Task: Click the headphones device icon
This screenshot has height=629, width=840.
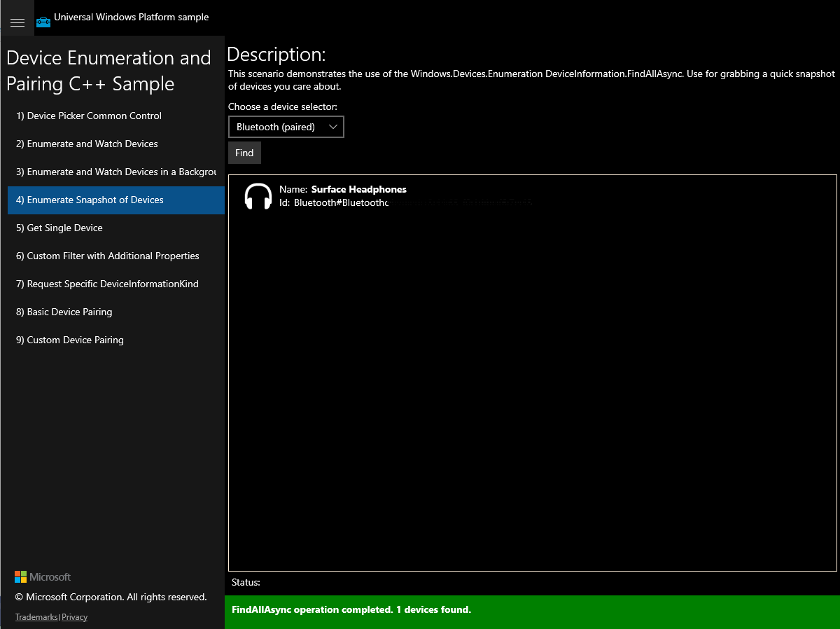Action: coord(258,196)
